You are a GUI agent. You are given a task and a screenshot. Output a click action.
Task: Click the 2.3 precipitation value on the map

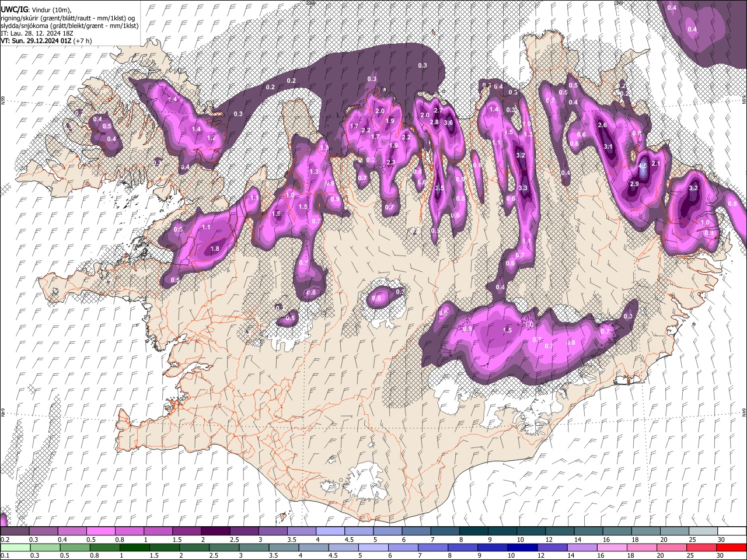click(x=391, y=162)
